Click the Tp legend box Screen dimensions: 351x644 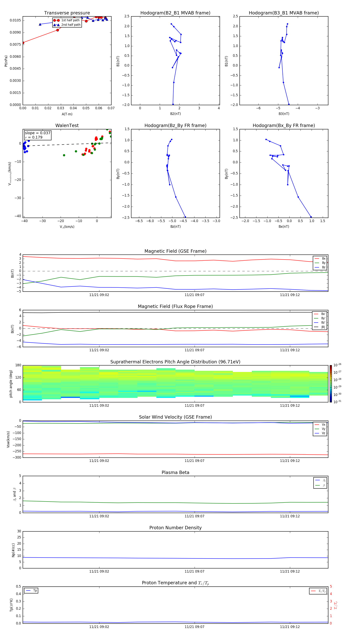click(x=31, y=591)
